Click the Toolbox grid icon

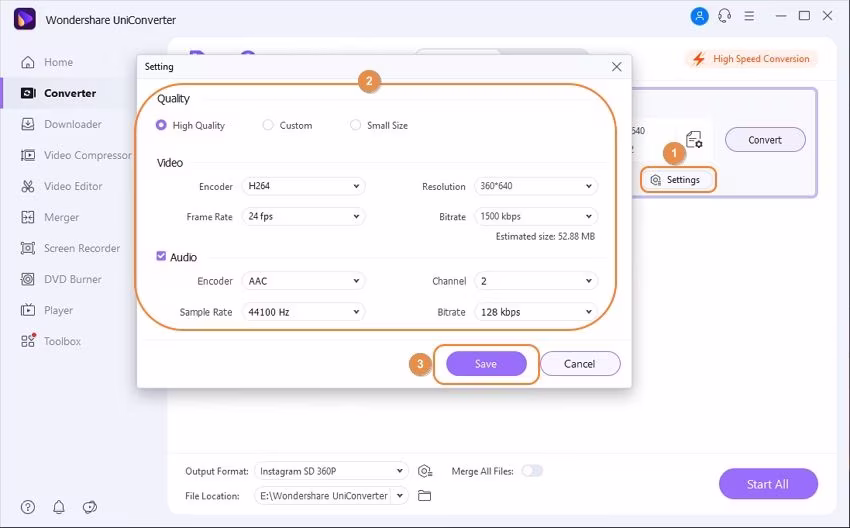tap(28, 341)
